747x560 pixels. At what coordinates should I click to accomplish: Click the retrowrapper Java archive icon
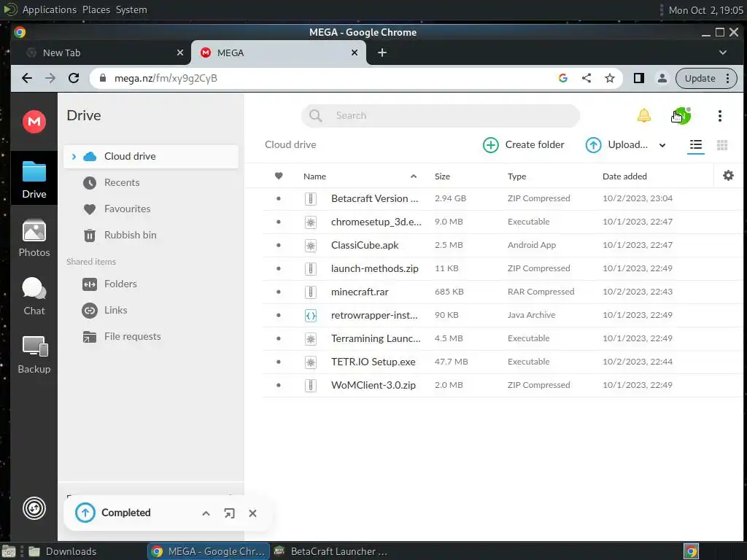310,316
